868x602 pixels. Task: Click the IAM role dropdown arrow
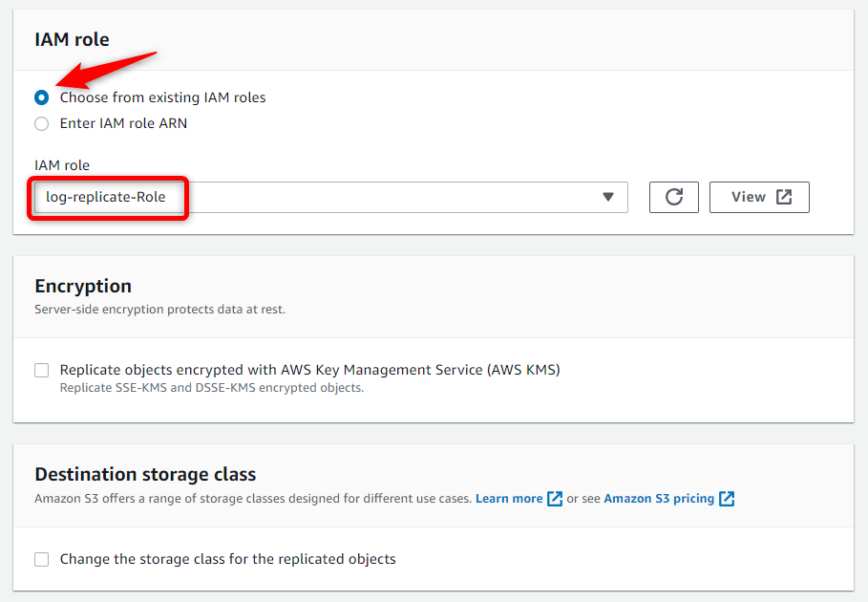click(x=608, y=197)
